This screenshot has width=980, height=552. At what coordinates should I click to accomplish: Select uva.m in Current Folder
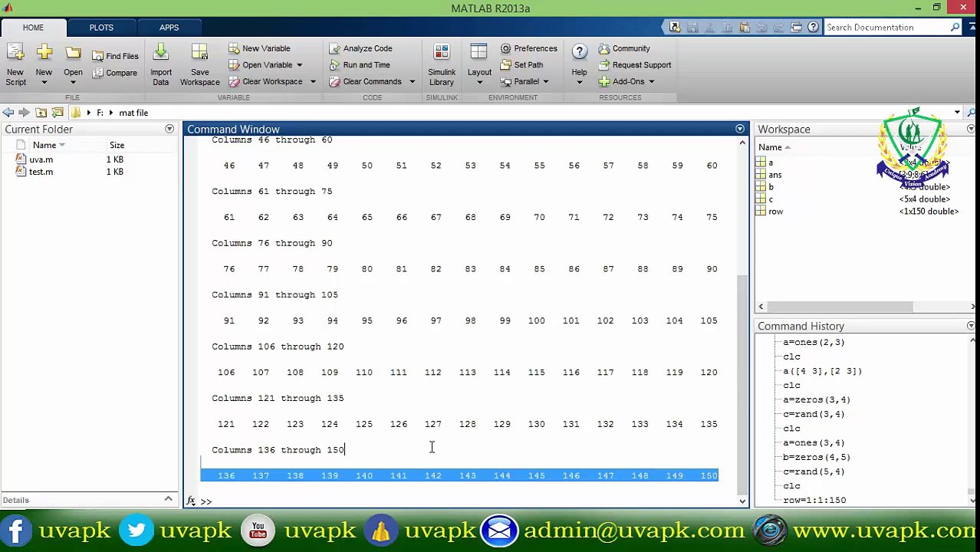[41, 159]
